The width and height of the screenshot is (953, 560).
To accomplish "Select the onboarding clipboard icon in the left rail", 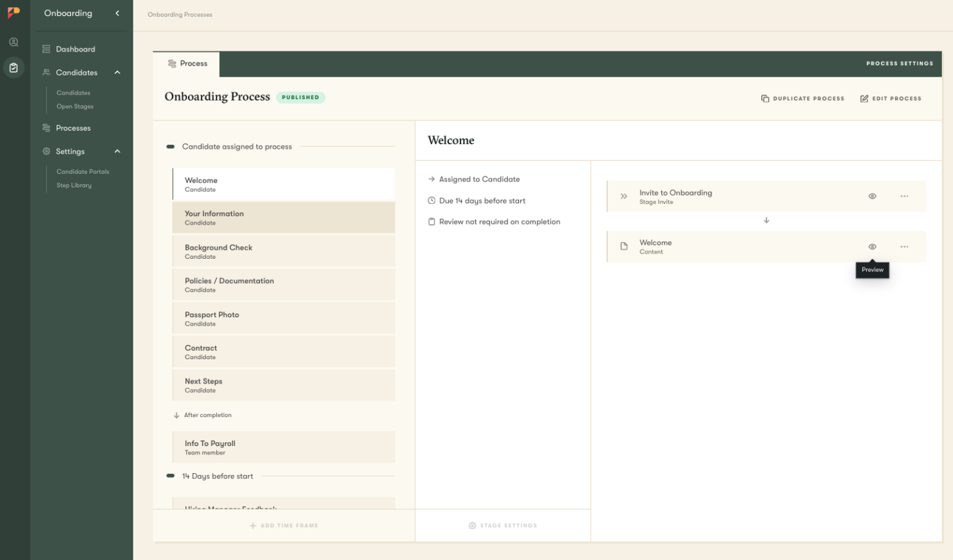I will pos(14,68).
